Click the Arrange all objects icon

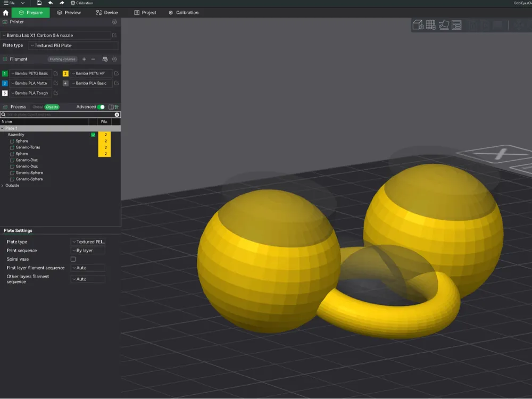coord(456,25)
